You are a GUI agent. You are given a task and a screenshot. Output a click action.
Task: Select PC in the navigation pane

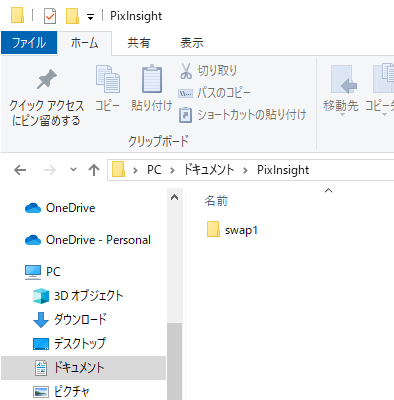tap(43, 272)
